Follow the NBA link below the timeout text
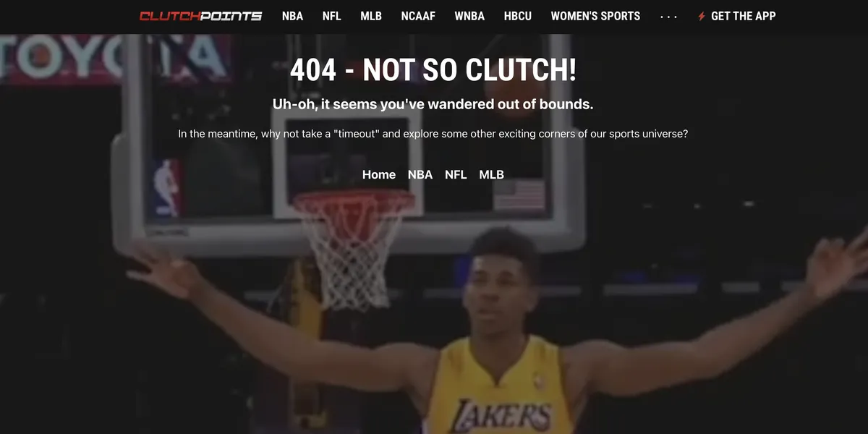Viewport: 868px width, 434px height. tap(420, 174)
